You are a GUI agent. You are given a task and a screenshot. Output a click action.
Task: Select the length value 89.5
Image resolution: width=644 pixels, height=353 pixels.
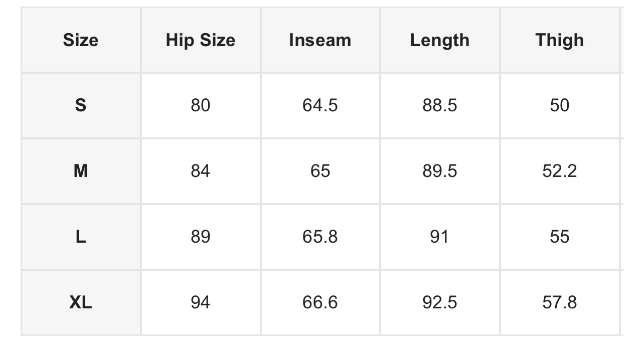pos(440,171)
